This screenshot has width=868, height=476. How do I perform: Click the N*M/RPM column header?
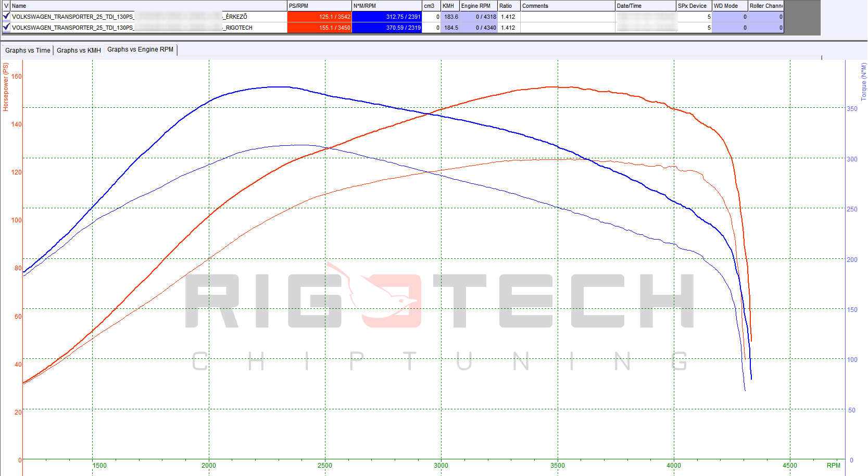tap(387, 6)
